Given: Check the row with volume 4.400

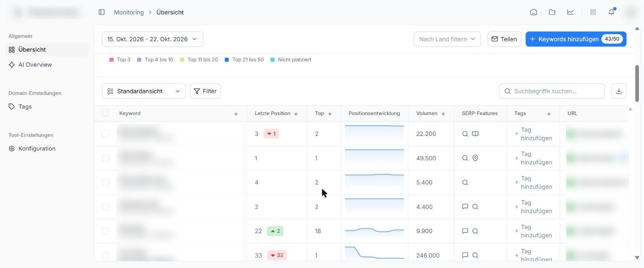Looking at the screenshot, I should click(105, 207).
